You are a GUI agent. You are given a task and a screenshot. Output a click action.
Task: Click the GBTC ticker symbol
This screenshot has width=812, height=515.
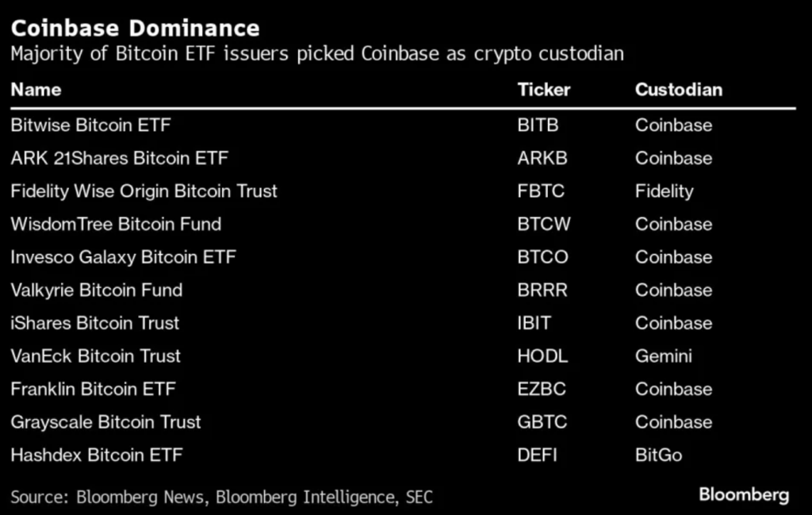point(542,422)
